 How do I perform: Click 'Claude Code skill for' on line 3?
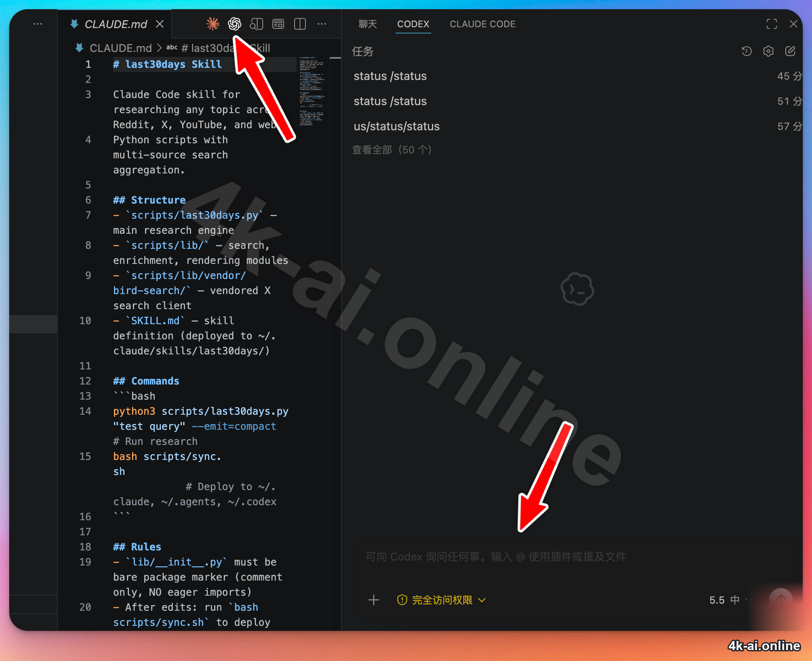pos(177,94)
